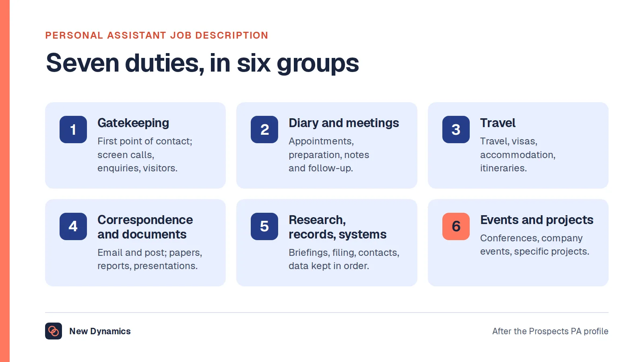Select the 'Travel, visas, accommodation' description
The height and width of the screenshot is (362, 644).
point(518,155)
